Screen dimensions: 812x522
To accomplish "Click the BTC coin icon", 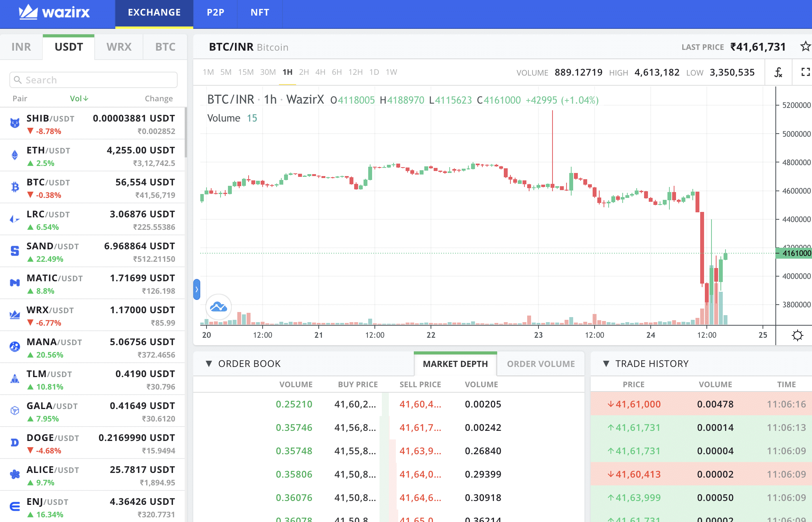I will [x=15, y=187].
